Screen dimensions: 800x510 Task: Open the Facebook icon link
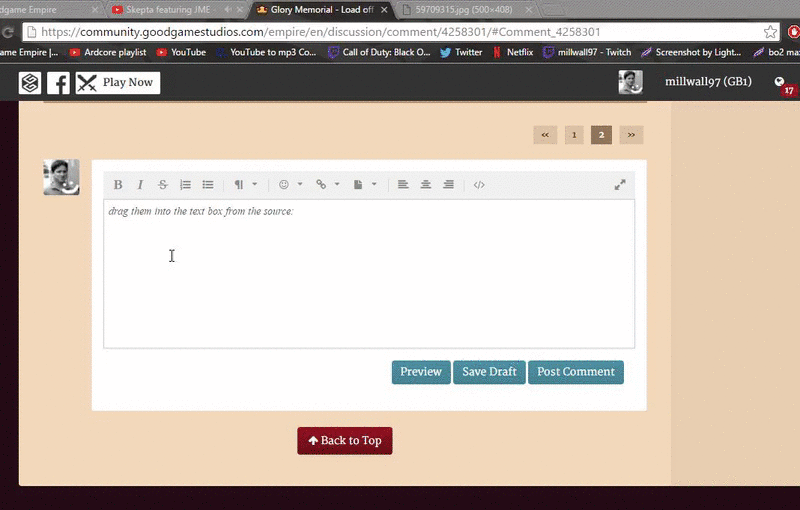[58, 83]
